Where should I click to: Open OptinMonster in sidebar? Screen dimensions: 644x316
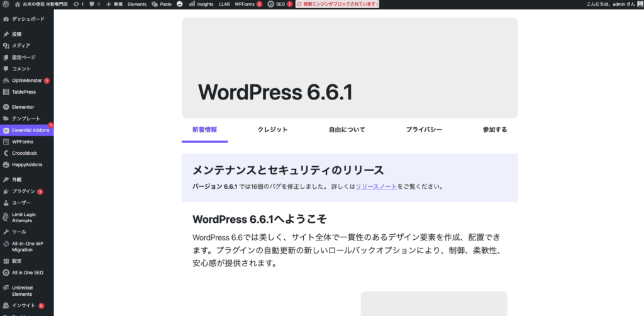click(26, 81)
